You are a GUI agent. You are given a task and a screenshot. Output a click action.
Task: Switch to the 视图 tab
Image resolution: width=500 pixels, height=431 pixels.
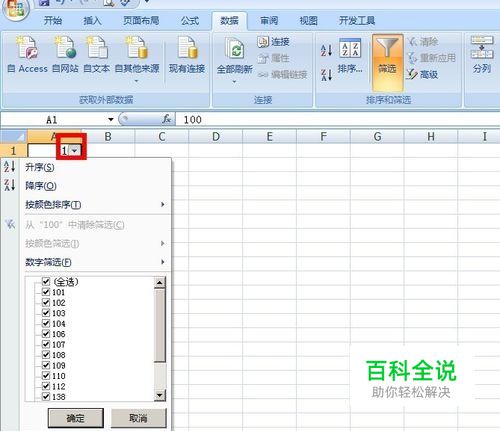pyautogui.click(x=308, y=21)
